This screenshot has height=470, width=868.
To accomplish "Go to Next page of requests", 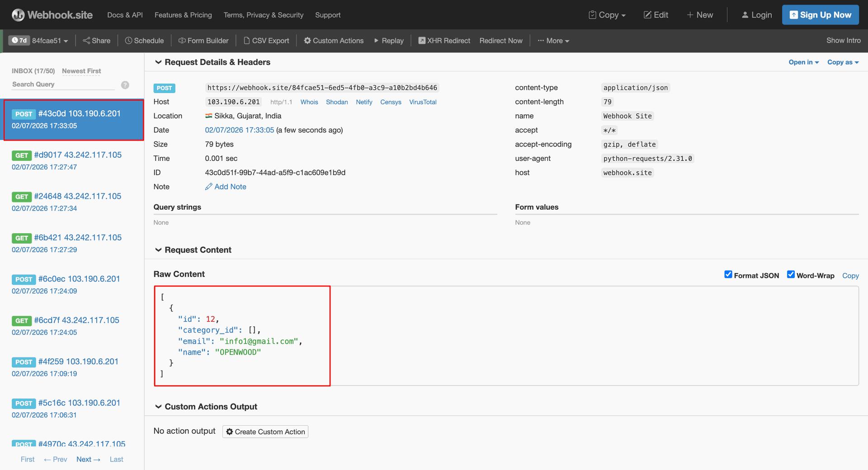I will tap(88, 459).
